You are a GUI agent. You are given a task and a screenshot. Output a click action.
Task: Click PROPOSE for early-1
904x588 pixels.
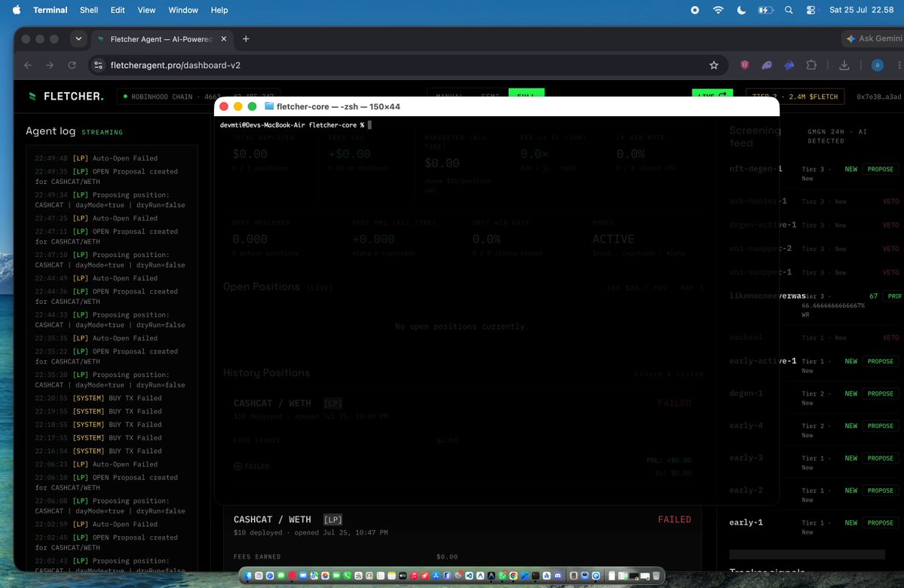(881, 523)
